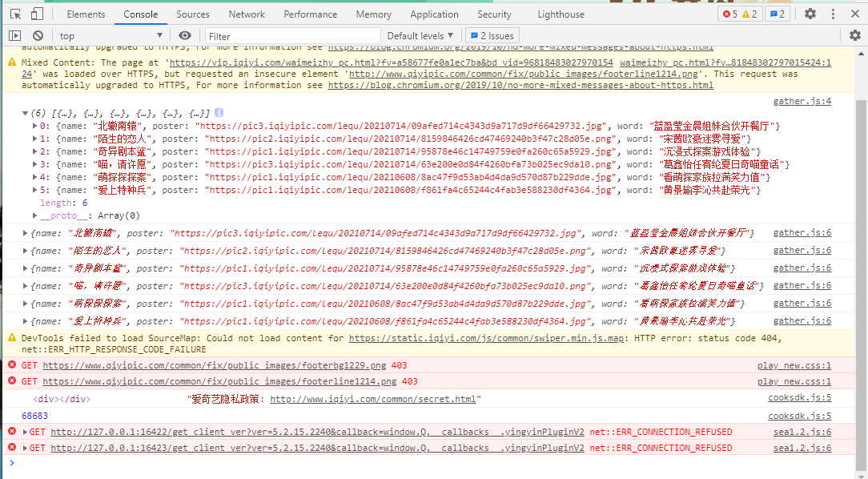Collapse the logged six-item array

tap(26, 114)
